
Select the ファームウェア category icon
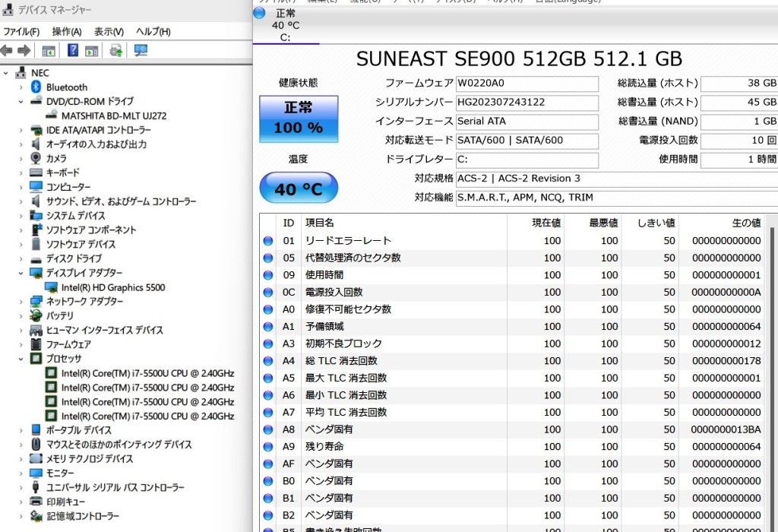click(36, 344)
